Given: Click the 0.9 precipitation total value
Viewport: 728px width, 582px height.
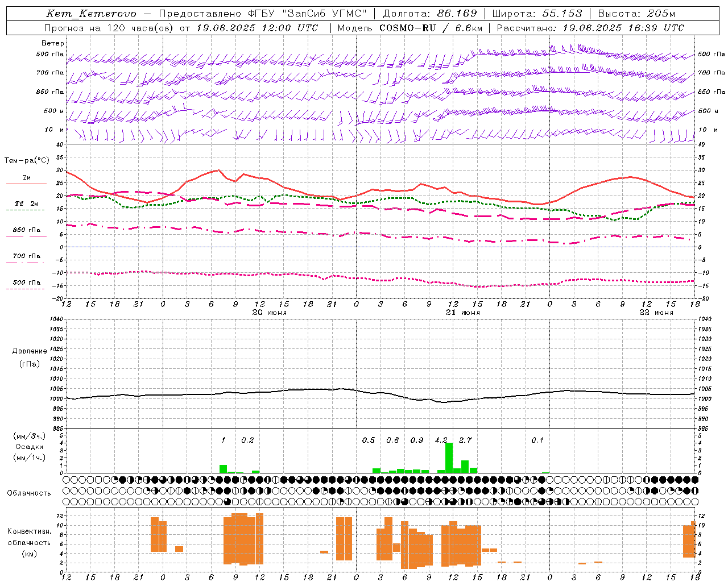Looking at the screenshot, I should point(417,440).
